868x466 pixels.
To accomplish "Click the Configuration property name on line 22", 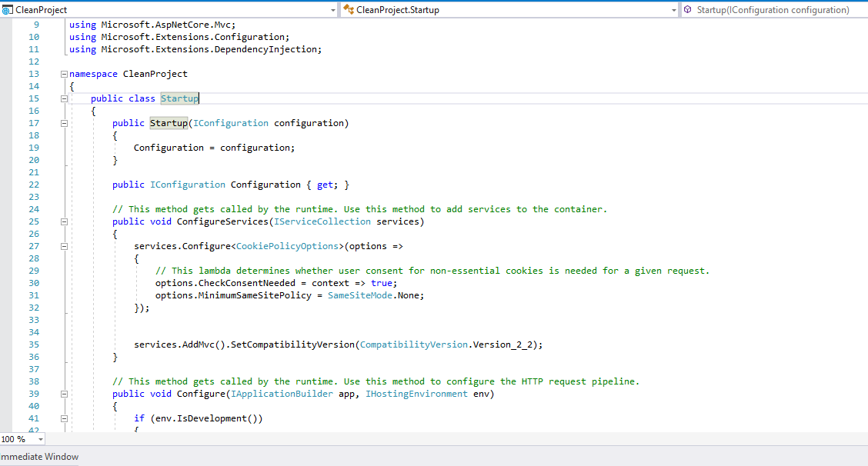I will [x=265, y=185].
